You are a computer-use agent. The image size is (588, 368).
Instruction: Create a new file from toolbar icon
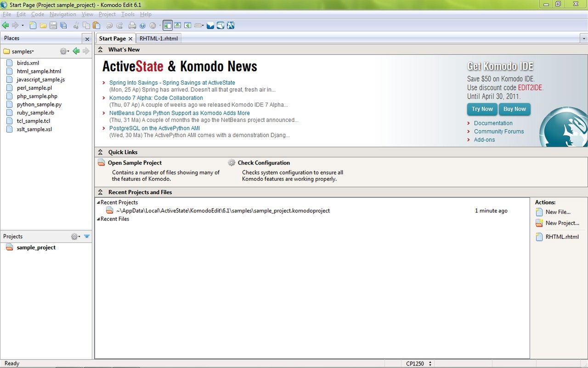33,25
